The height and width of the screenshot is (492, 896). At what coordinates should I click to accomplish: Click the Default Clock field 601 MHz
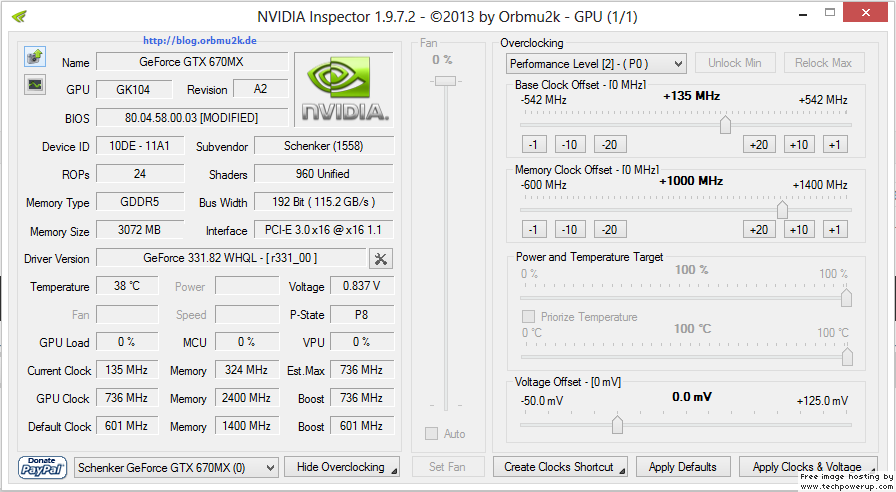[127, 426]
